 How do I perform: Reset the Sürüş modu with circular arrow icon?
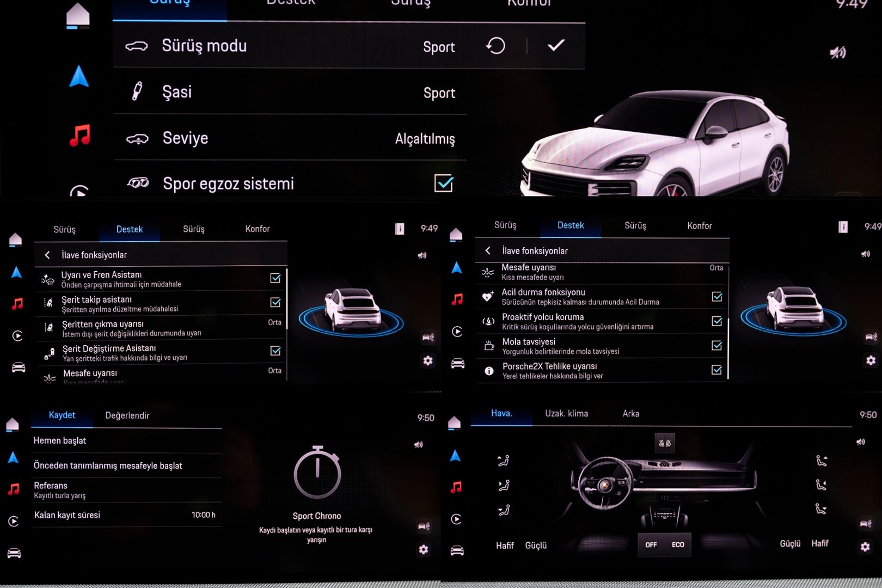[495, 46]
